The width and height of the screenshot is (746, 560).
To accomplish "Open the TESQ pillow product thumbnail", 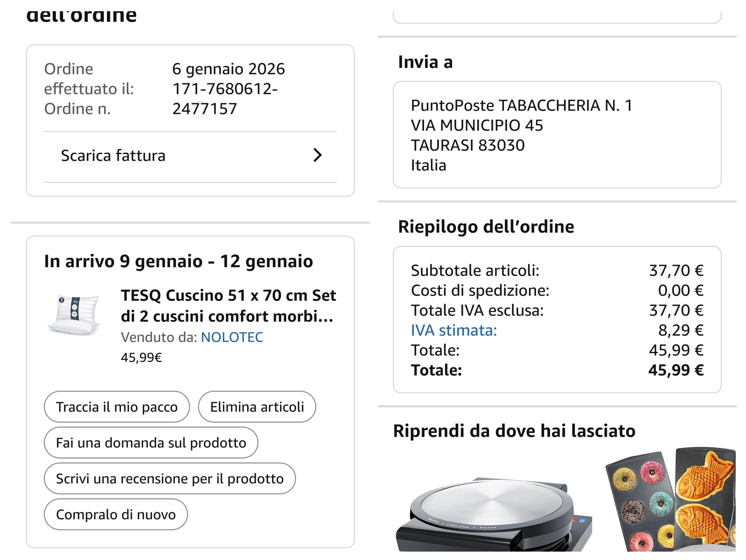I will 74,315.
